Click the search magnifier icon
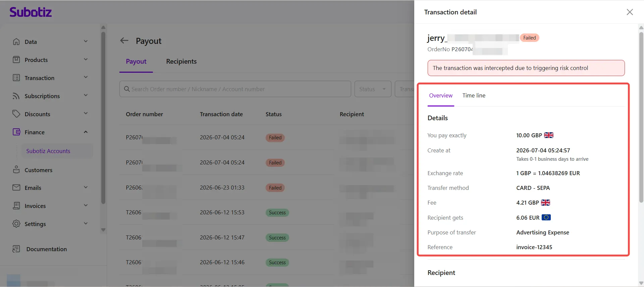This screenshot has height=287, width=644. [x=127, y=89]
